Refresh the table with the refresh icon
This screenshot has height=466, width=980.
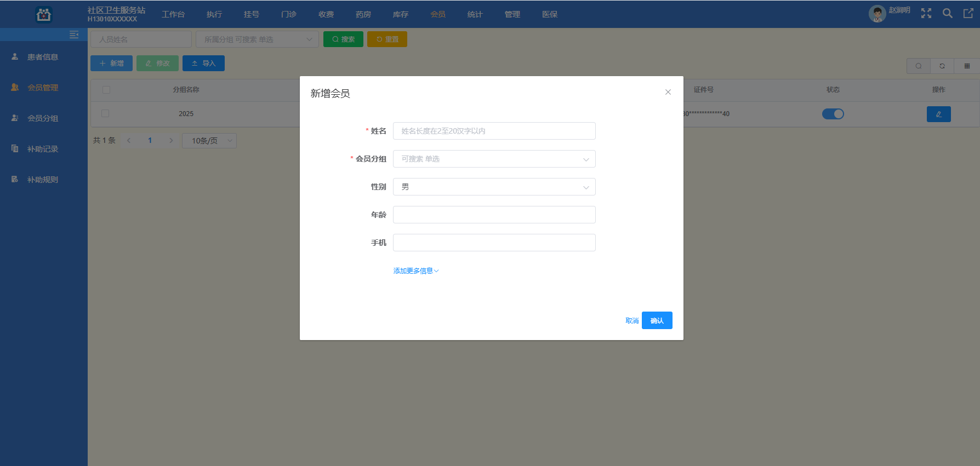point(942,66)
